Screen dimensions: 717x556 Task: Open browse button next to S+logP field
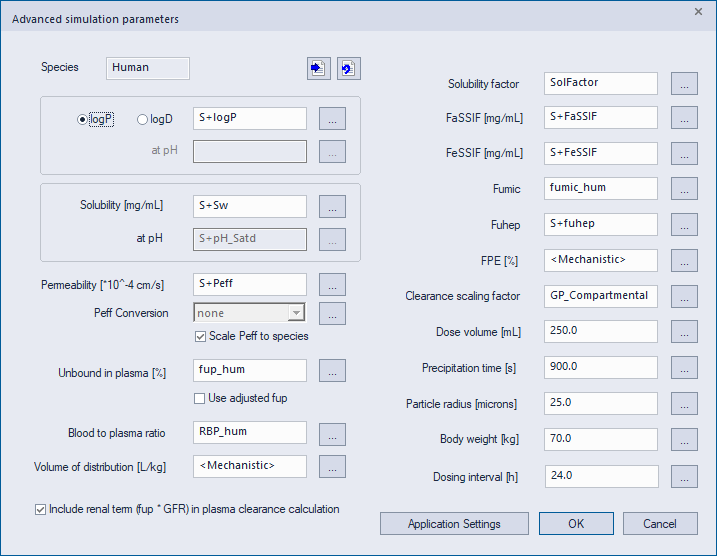coord(332,119)
